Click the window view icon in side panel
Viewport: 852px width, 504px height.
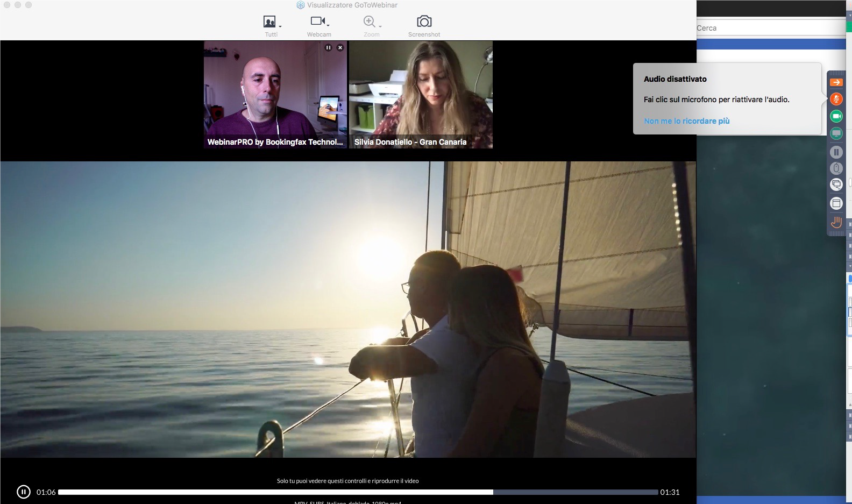(836, 203)
